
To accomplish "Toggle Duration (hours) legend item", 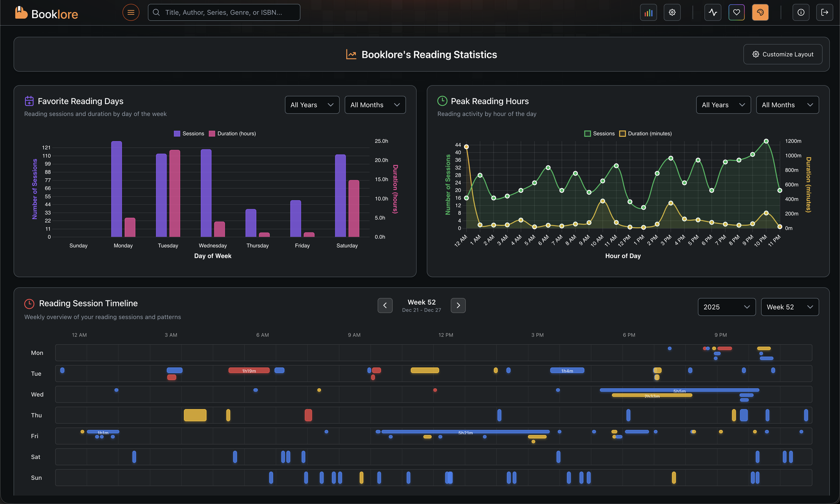I will pos(232,133).
